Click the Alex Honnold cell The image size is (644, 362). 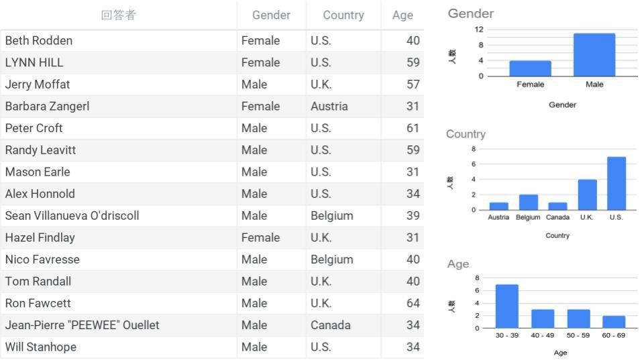tap(40, 194)
